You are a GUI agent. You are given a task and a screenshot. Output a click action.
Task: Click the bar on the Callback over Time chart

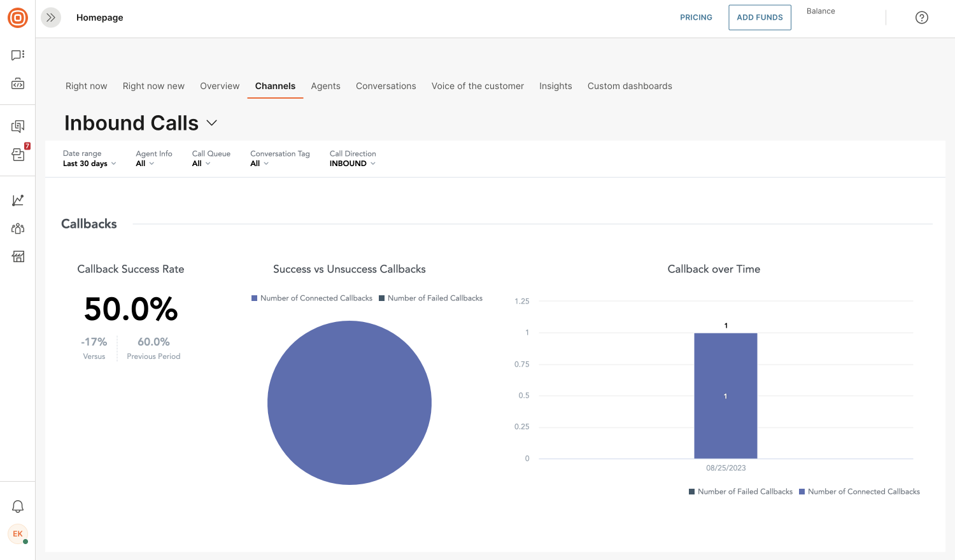point(725,395)
